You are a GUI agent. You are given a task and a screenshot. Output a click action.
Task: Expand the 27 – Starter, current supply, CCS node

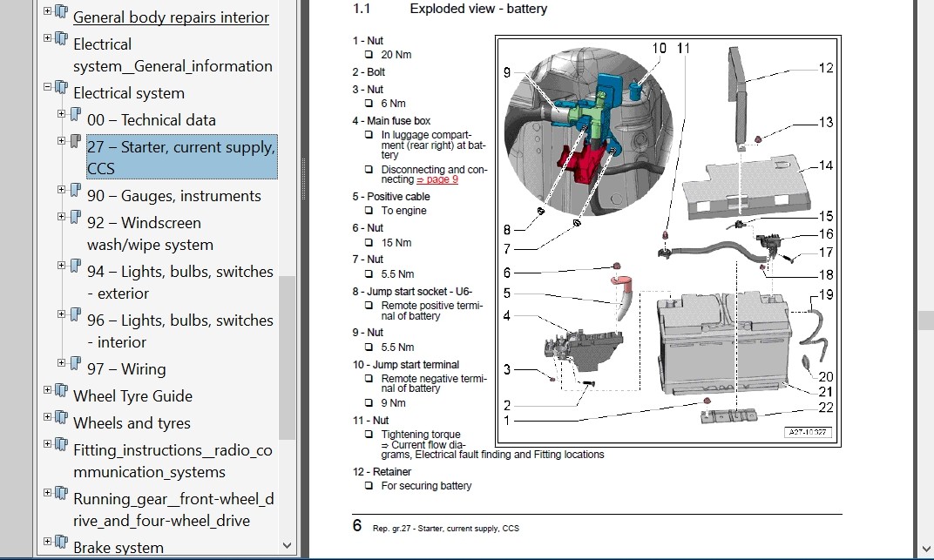coord(61,141)
